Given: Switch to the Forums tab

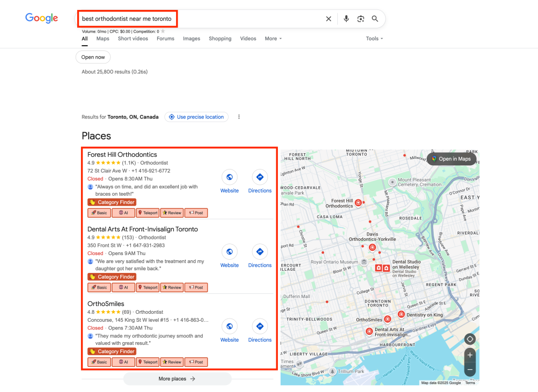Looking at the screenshot, I should pos(165,39).
